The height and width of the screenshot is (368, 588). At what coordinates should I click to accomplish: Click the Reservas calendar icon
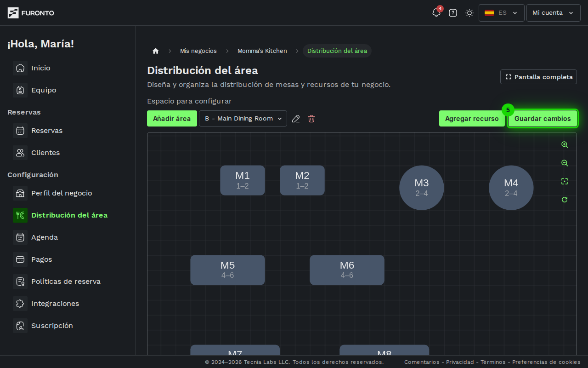[20, 131]
